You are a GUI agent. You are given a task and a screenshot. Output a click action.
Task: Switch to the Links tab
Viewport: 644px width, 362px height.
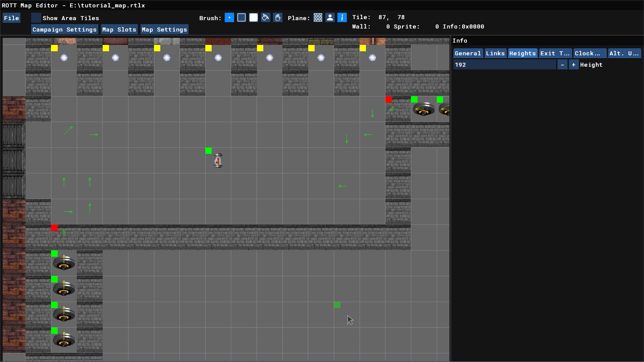tap(495, 53)
